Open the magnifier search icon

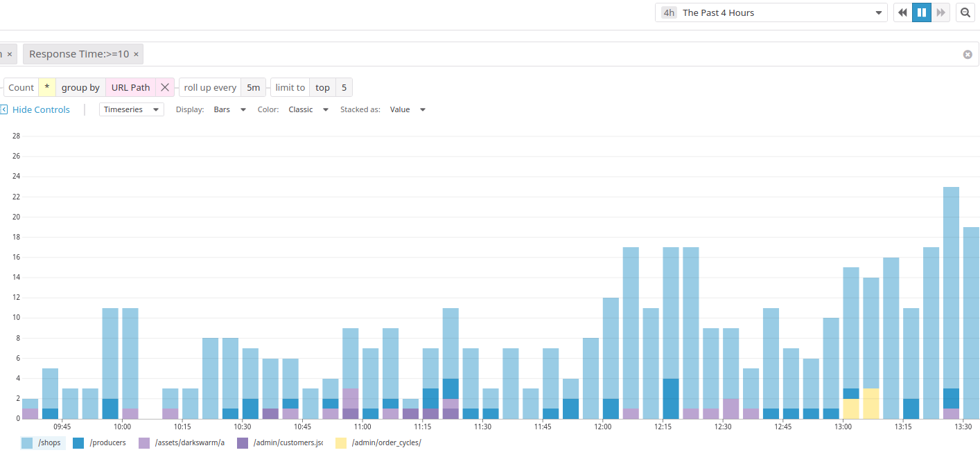[965, 12]
